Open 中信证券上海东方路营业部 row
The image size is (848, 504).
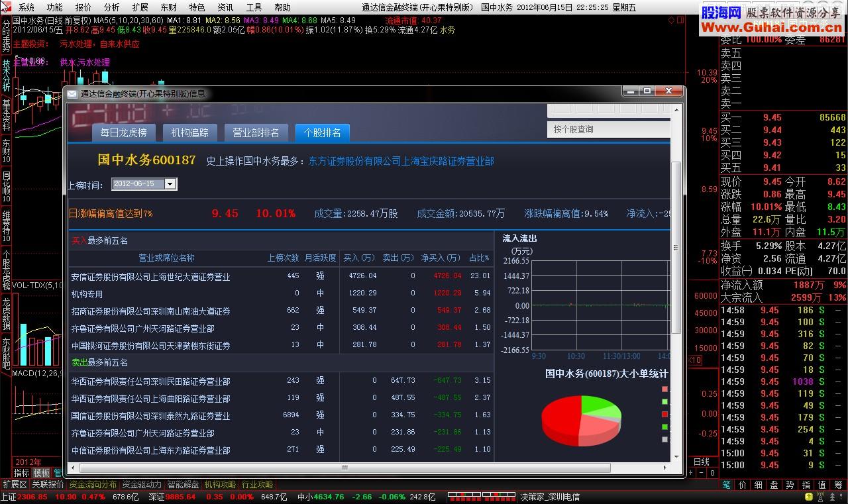[281, 450]
